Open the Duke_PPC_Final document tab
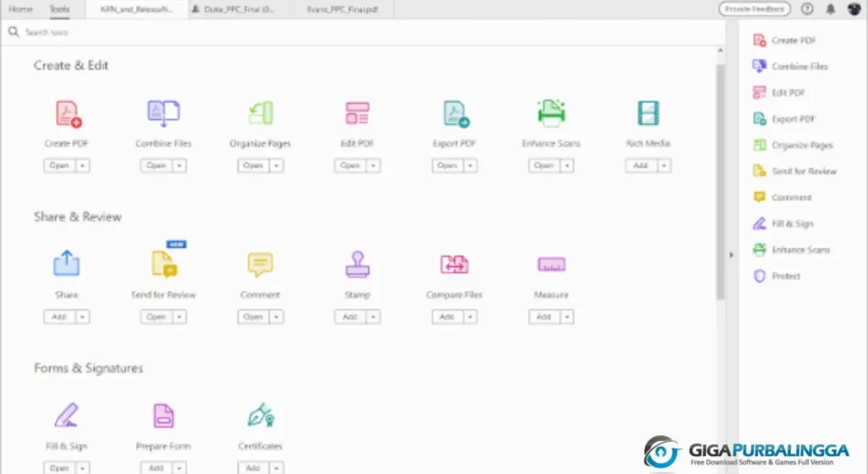This screenshot has height=474, width=868. 239,9
